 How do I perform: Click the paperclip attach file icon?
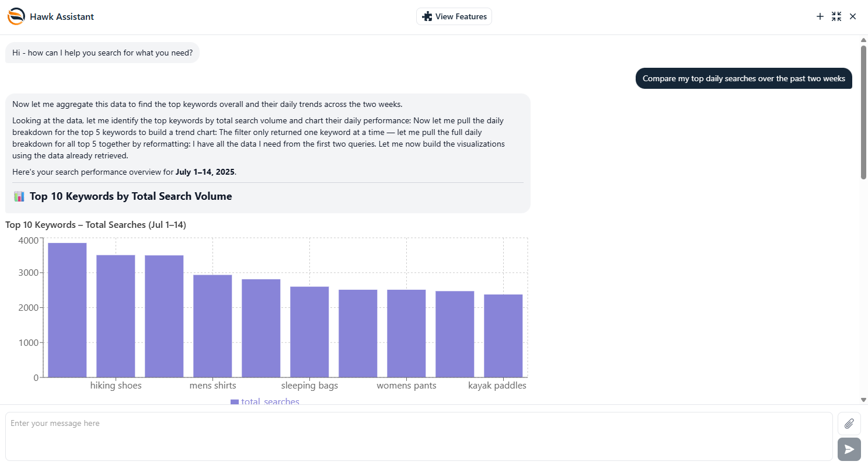tap(849, 424)
